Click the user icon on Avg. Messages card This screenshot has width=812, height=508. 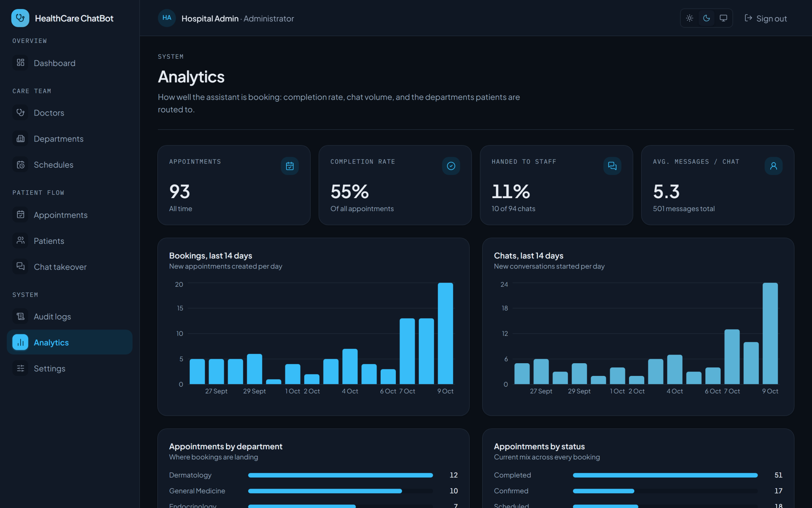coord(774,166)
